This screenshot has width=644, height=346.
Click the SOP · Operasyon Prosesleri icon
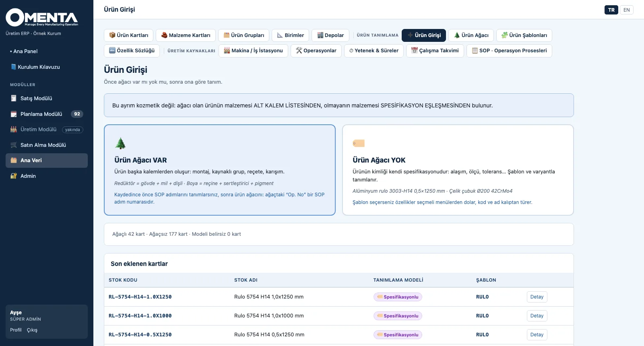[x=475, y=50]
